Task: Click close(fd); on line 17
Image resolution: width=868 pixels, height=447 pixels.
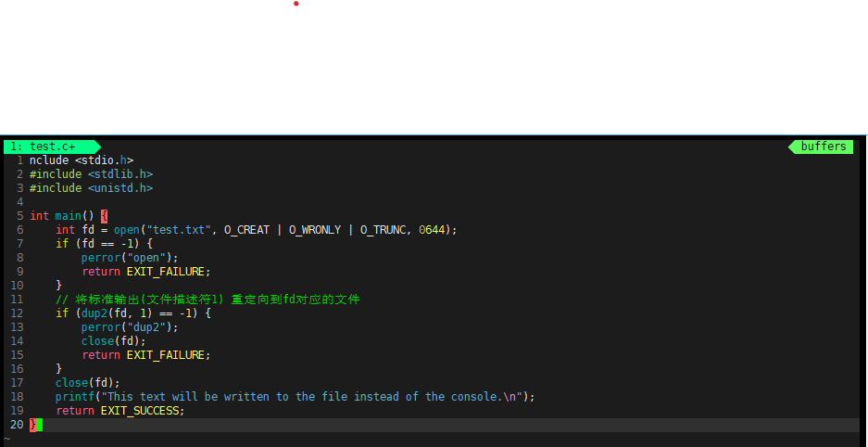Action: coord(87,383)
